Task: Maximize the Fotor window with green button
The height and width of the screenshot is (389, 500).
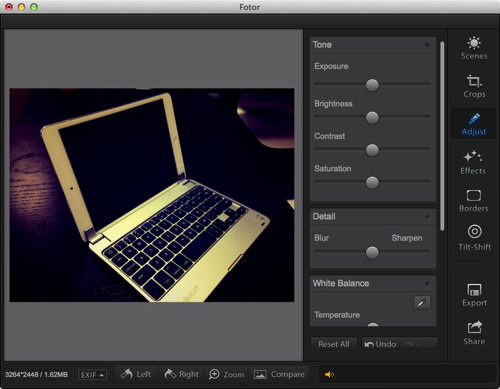Action: coord(34,7)
